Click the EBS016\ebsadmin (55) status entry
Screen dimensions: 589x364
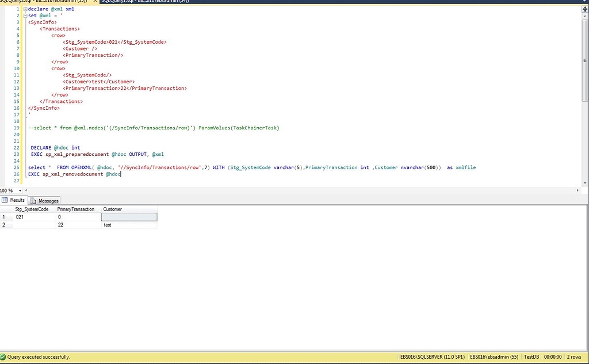point(494,357)
